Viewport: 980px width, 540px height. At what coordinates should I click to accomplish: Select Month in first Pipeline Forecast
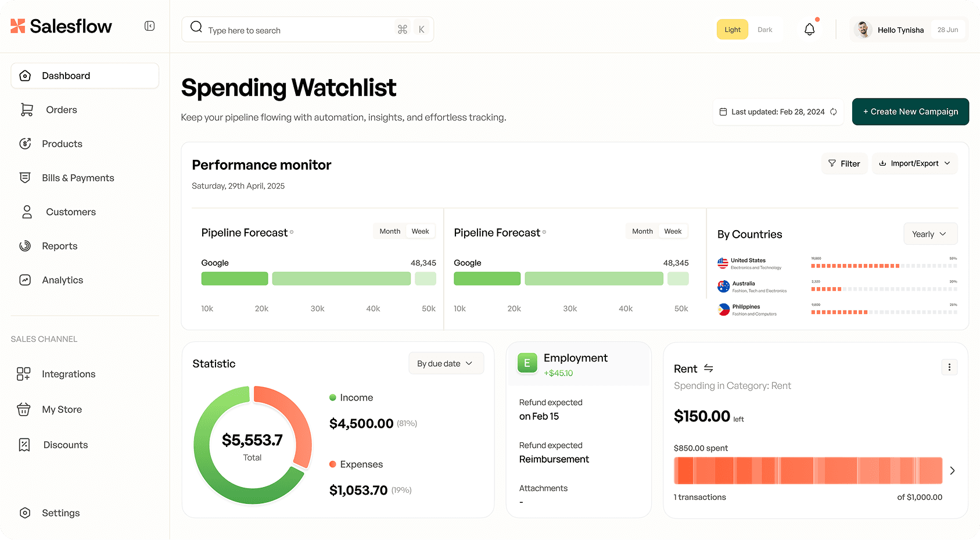[x=390, y=231]
